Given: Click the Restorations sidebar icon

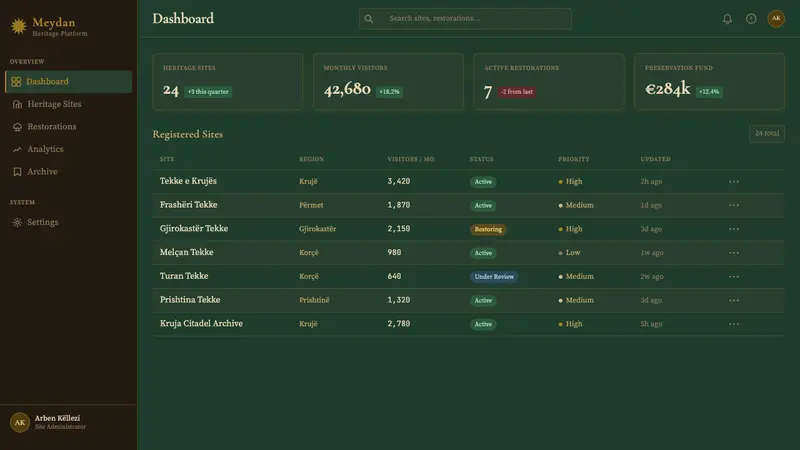Looking at the screenshot, I should tap(17, 127).
